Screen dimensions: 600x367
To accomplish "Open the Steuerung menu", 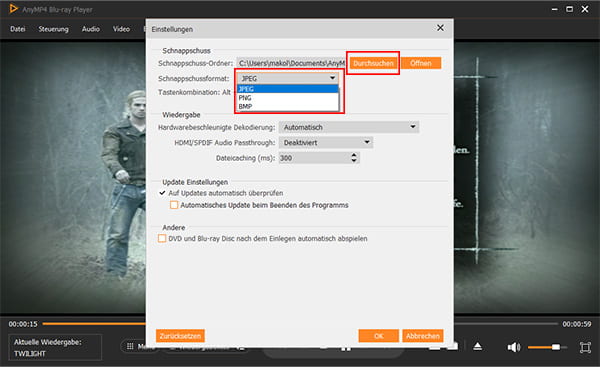I will click(53, 29).
